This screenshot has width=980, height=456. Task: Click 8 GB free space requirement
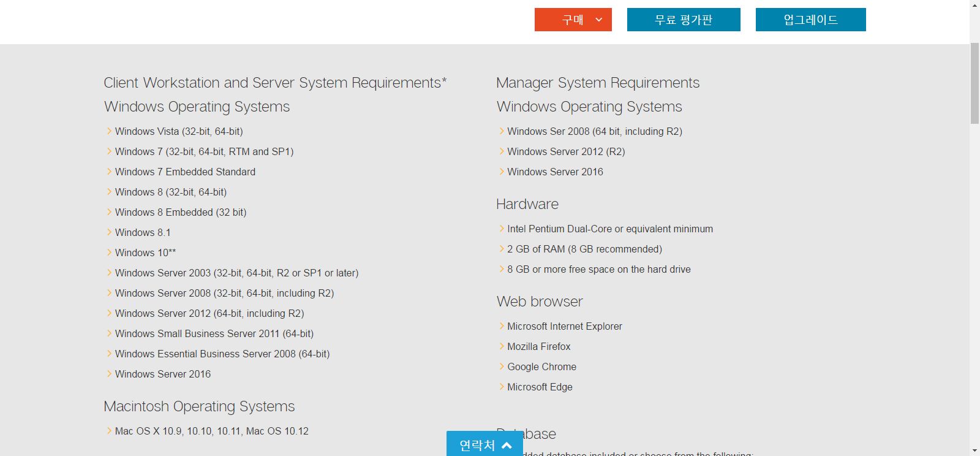599,269
